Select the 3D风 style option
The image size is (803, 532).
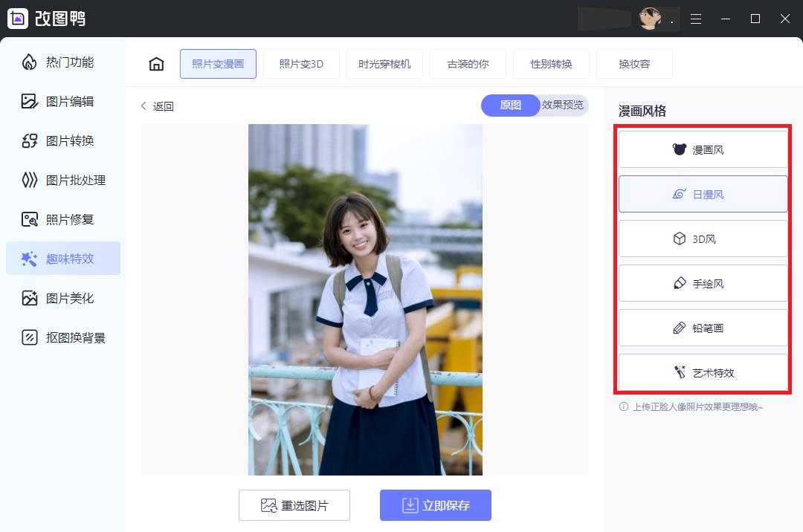point(703,238)
